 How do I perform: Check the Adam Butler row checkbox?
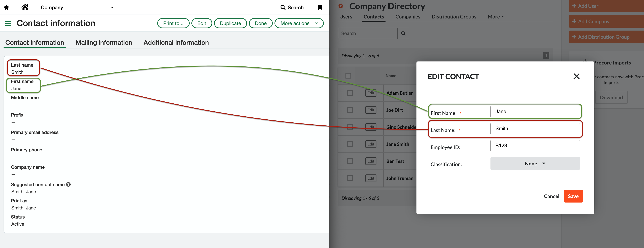click(350, 93)
